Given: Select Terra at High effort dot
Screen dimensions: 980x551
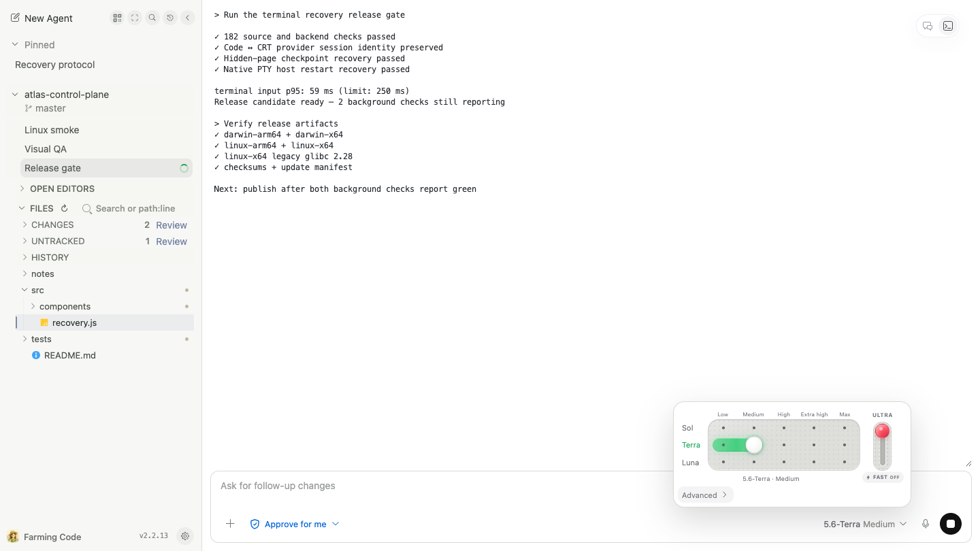Looking at the screenshot, I should click(784, 445).
